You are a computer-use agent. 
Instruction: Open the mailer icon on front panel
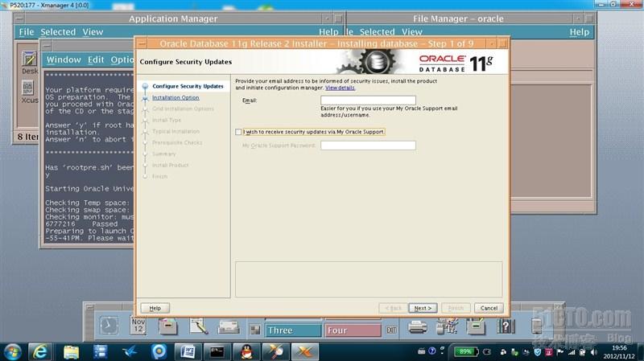coord(229,327)
